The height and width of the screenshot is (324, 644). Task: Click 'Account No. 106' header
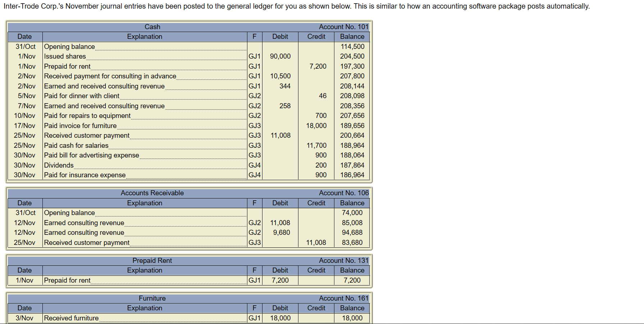click(344, 193)
